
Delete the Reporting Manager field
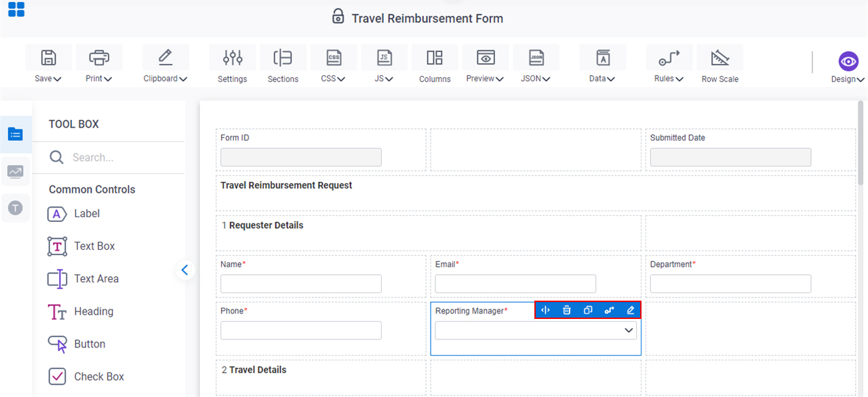coord(567,310)
